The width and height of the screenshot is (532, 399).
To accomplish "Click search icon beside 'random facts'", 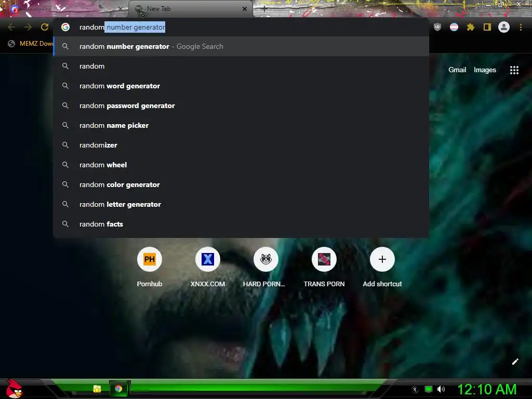I will point(65,224).
